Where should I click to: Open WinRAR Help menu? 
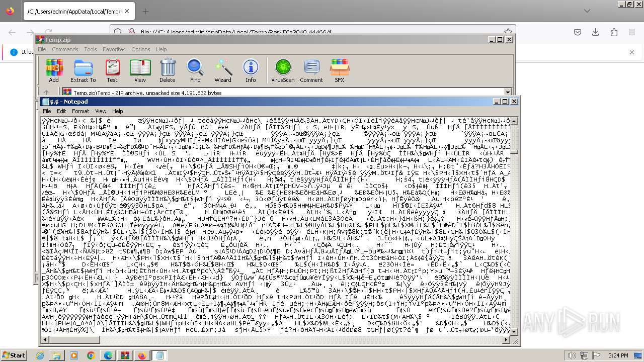161,49
